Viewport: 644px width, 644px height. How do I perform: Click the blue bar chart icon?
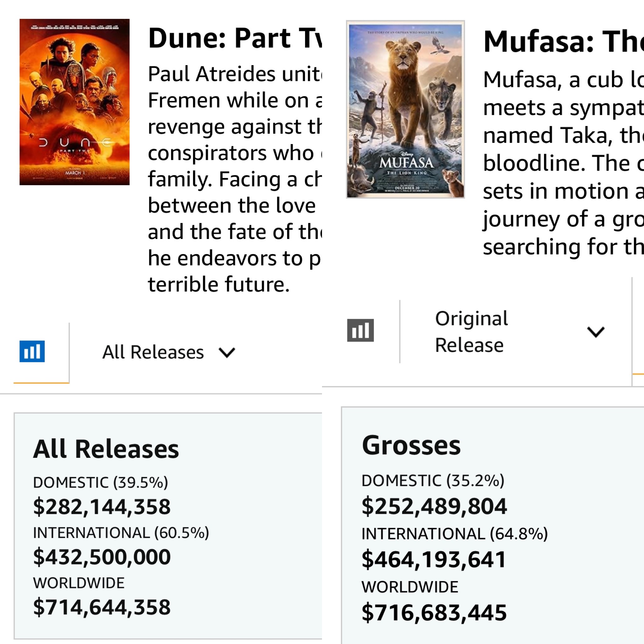coord(32,351)
